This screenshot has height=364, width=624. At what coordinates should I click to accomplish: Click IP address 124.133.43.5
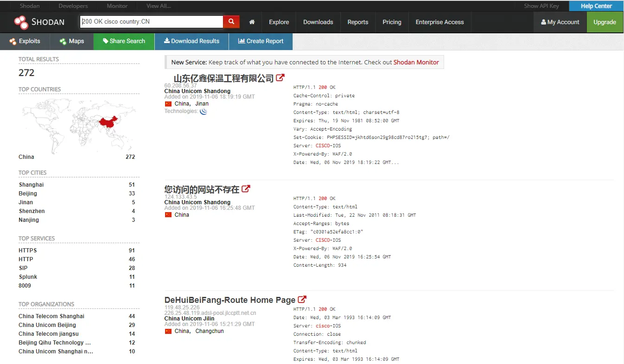click(x=181, y=197)
